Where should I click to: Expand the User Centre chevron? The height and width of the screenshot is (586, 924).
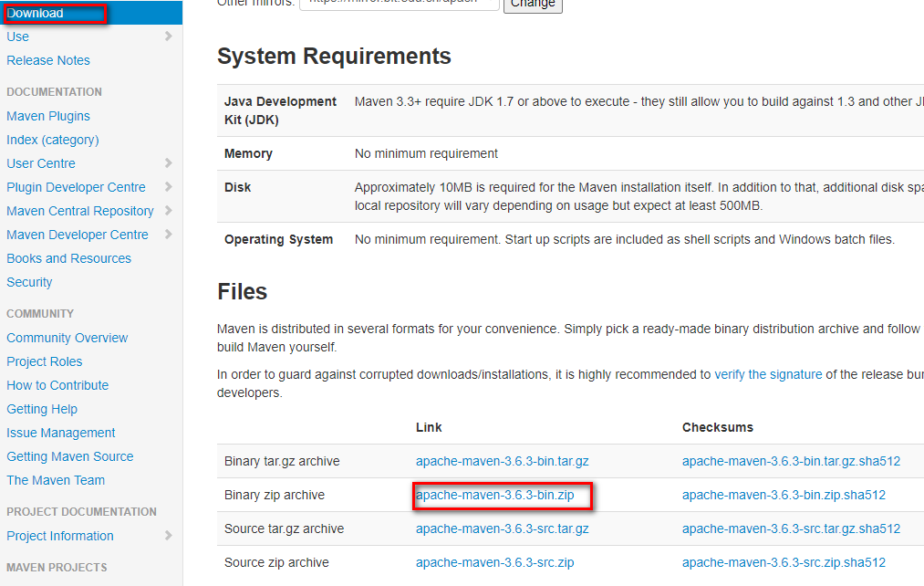coord(169,163)
